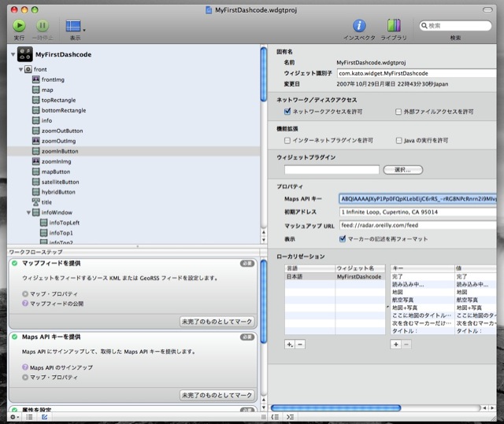Screen dimensions: 504x424
Task: Select the zoomOutImg image icon
Action: coord(36,141)
